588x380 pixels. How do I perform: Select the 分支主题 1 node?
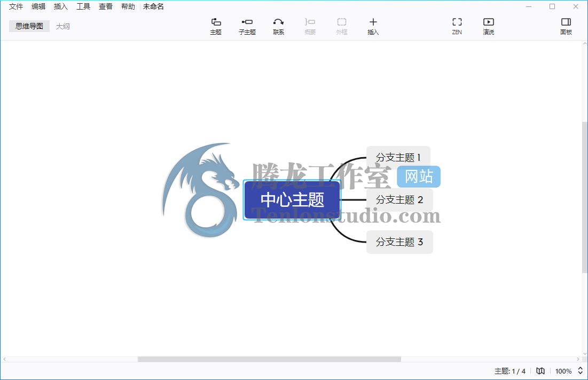[x=398, y=158]
